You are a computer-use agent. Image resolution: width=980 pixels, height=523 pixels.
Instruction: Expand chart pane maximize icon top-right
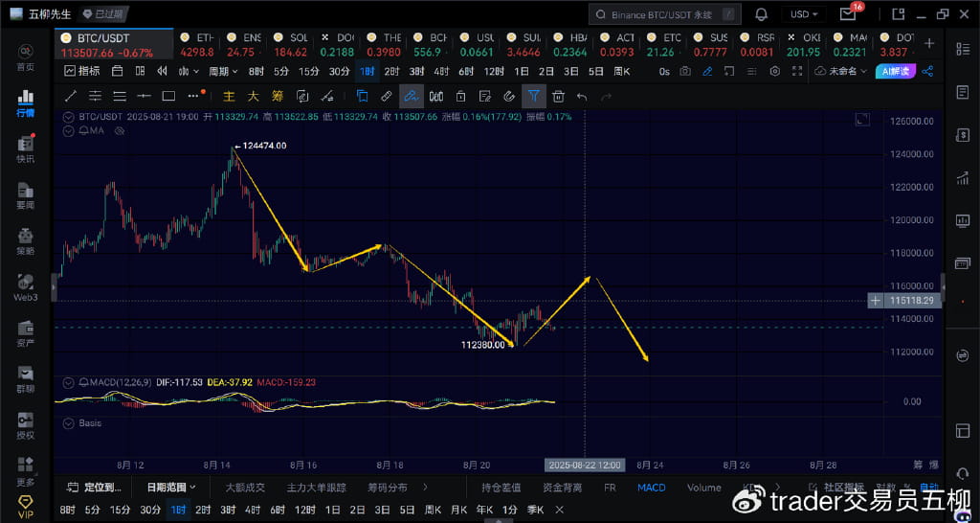pyautogui.click(x=862, y=119)
